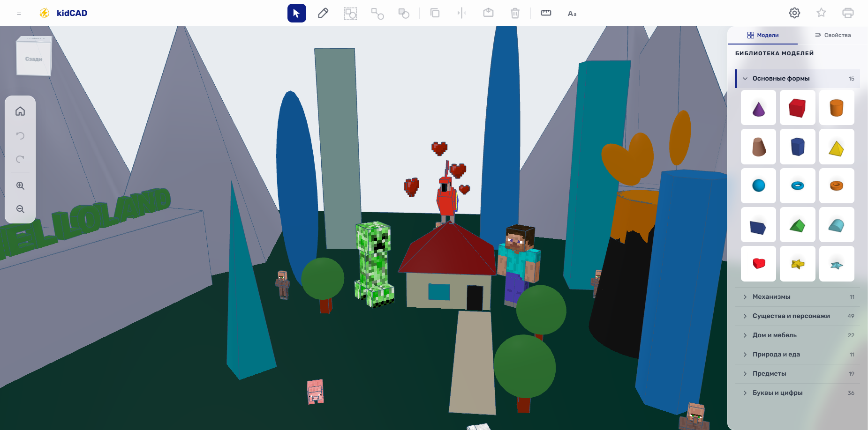Pick the purple cone shape
The width and height of the screenshot is (868, 430).
[758, 108]
